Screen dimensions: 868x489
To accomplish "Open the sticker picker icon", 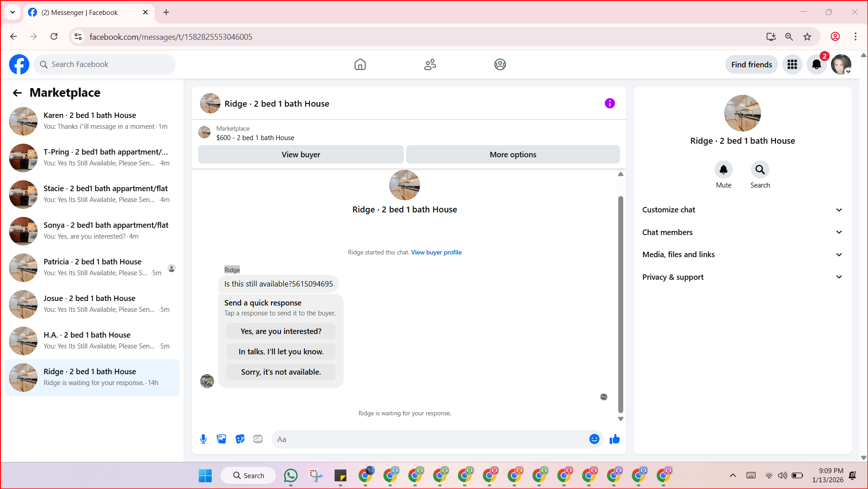I will click(240, 439).
